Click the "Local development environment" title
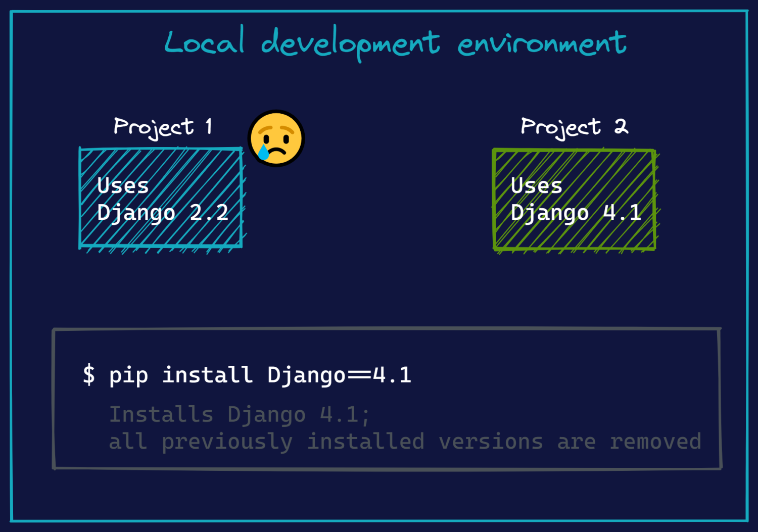Viewport: 758px width, 532px height. click(395, 43)
